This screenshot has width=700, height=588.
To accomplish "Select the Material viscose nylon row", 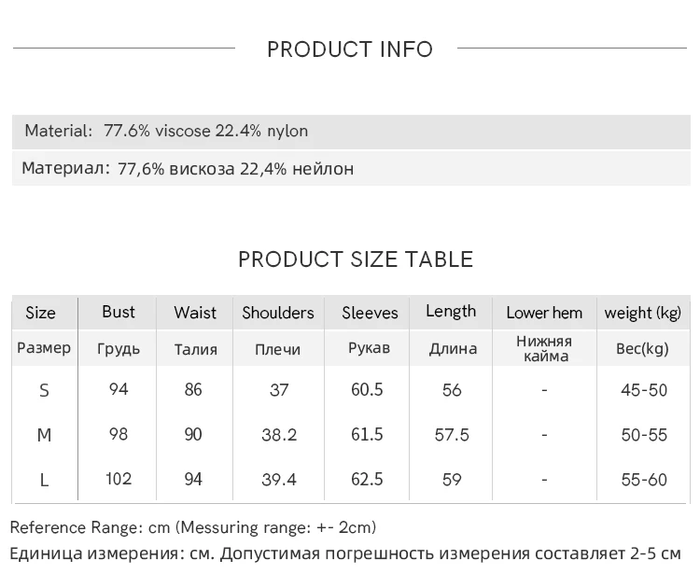I will pos(351,132).
